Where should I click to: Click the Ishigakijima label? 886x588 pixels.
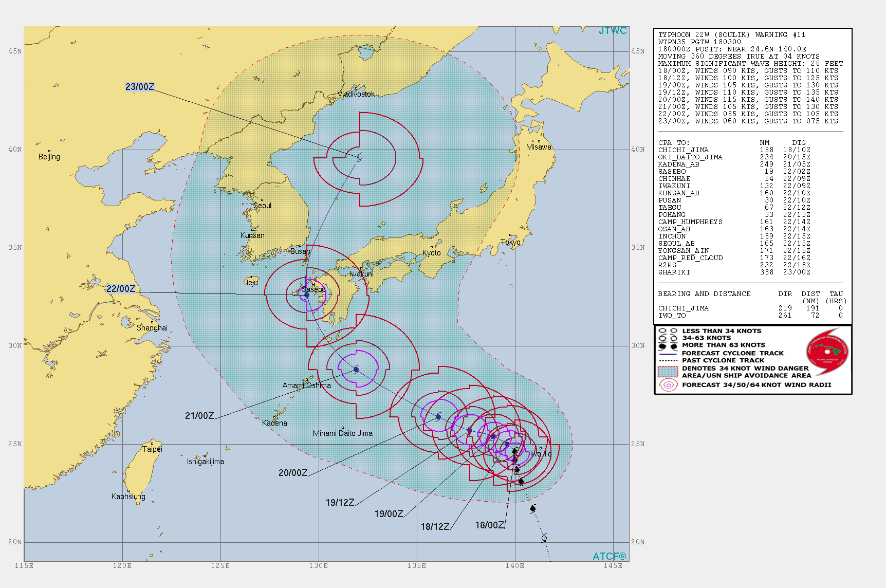[x=206, y=462]
